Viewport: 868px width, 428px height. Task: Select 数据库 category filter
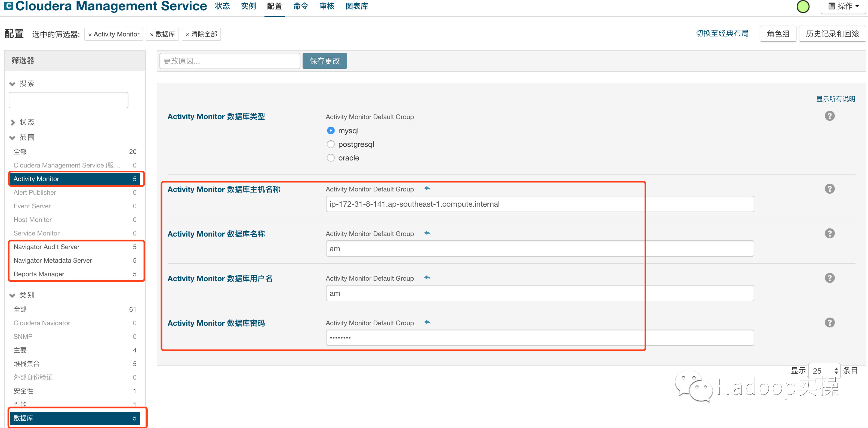point(75,418)
